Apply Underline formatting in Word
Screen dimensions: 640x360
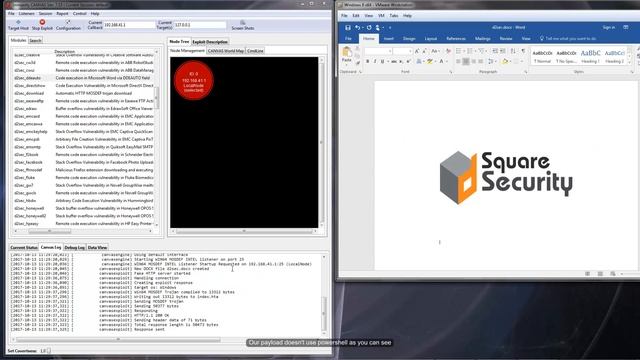(382, 61)
